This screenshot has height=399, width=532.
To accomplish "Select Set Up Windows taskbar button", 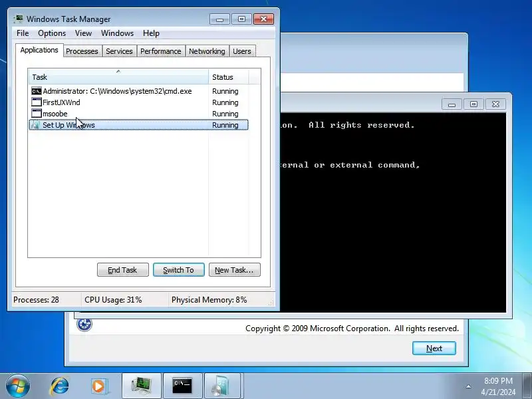I will click(222, 386).
